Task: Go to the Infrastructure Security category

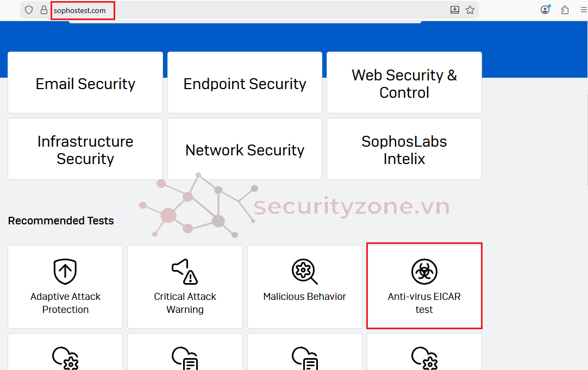Action: point(85,149)
